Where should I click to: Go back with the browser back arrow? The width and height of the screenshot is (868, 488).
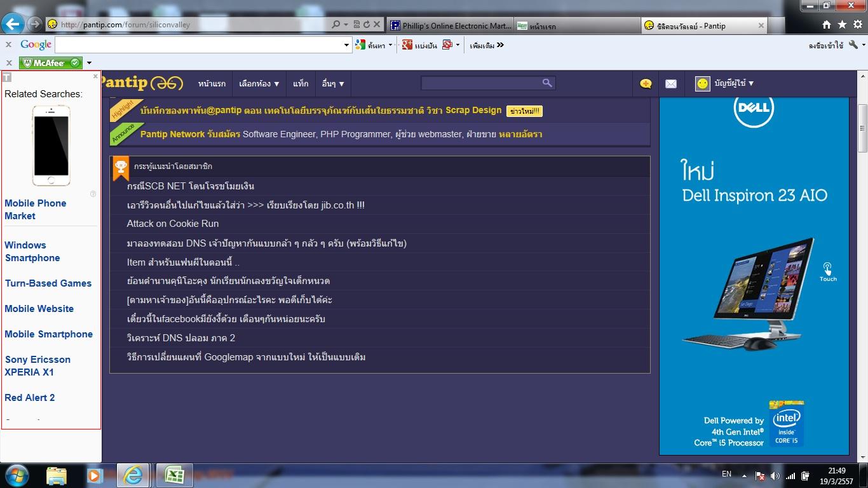[13, 24]
